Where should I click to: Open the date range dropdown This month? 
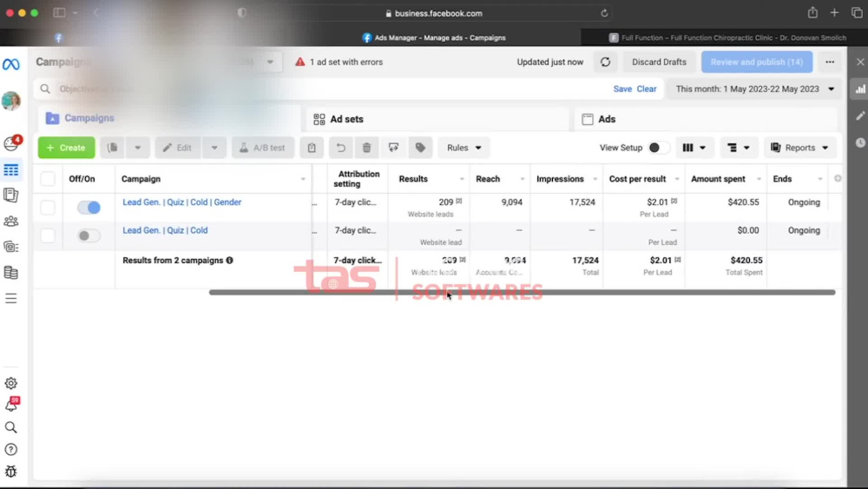[755, 89]
